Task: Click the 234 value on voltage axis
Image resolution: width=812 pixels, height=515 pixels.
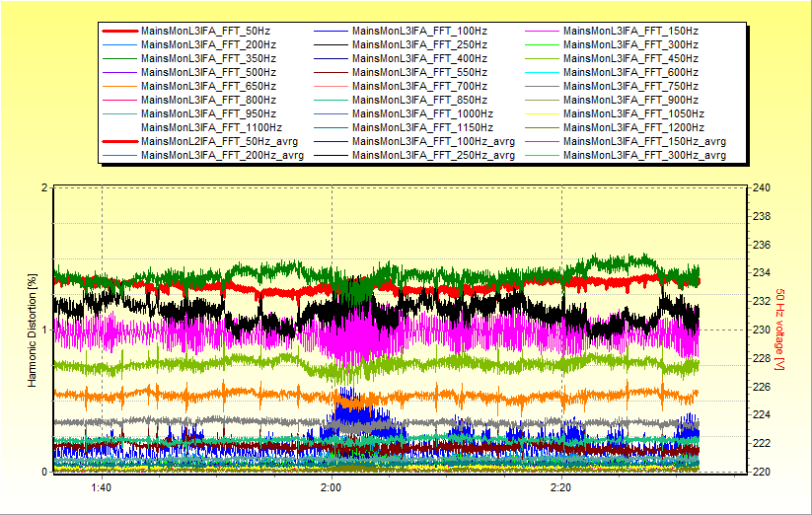Action: [x=762, y=272]
